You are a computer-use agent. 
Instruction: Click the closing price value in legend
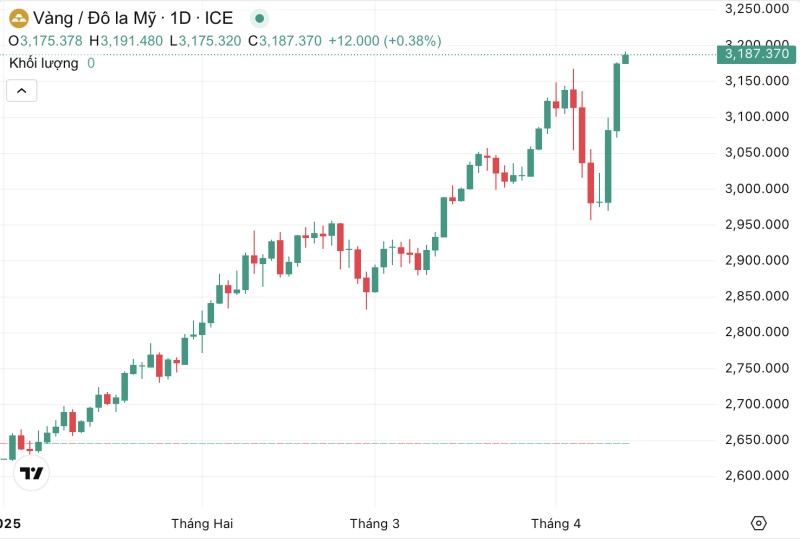[290, 40]
